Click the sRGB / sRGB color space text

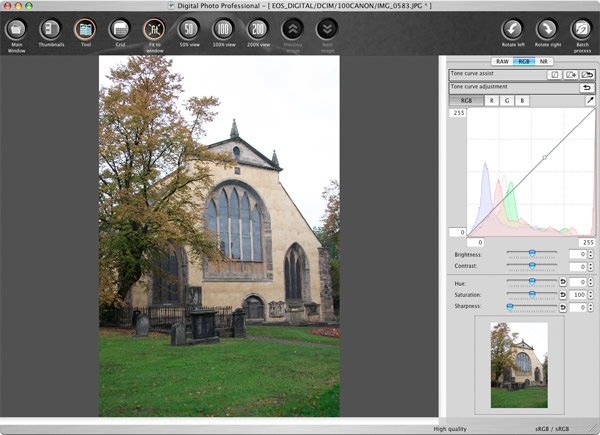pos(552,429)
